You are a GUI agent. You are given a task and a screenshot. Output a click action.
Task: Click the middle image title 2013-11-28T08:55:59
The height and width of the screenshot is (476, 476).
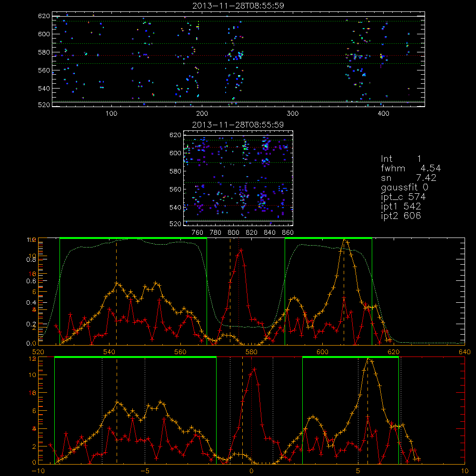pyautogui.click(x=238, y=125)
